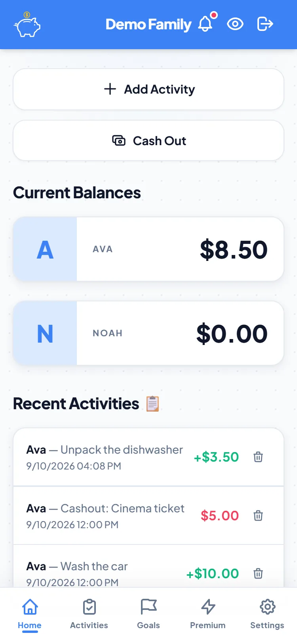297x644 pixels.
Task: Select the Home tab
Action: [30, 614]
